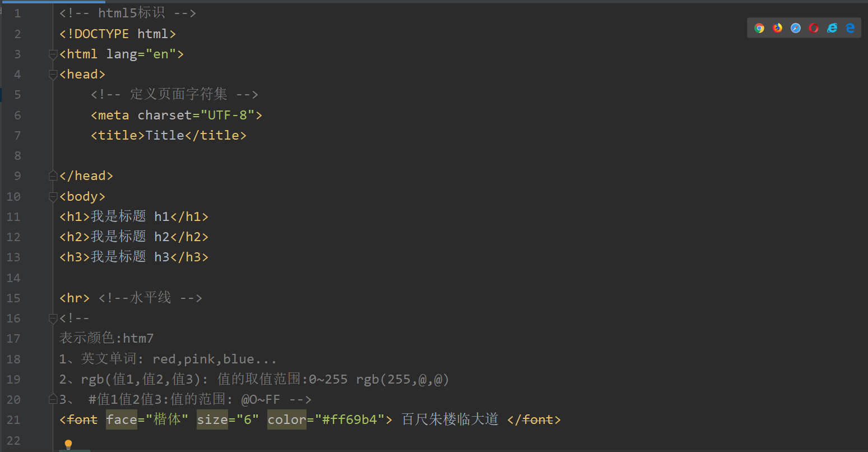Viewport: 868px width, 452px height.
Task: Click the comment end fold marker on line 20
Action: point(53,400)
